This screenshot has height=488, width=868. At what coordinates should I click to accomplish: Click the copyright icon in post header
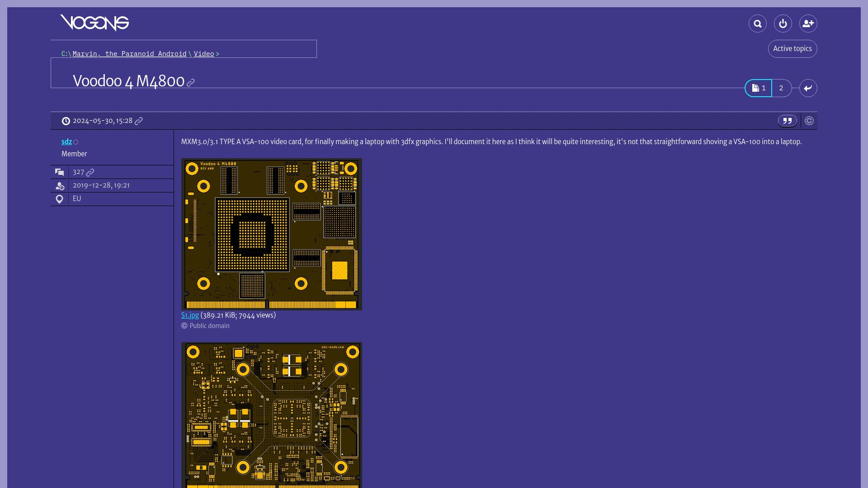[x=809, y=121]
